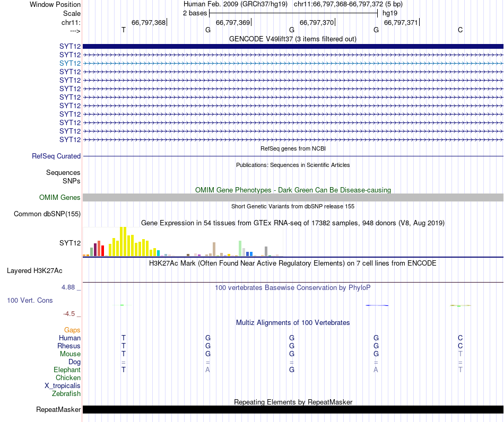Select the 'Zebrafish' species label
The image size is (504, 422).
tap(66, 393)
